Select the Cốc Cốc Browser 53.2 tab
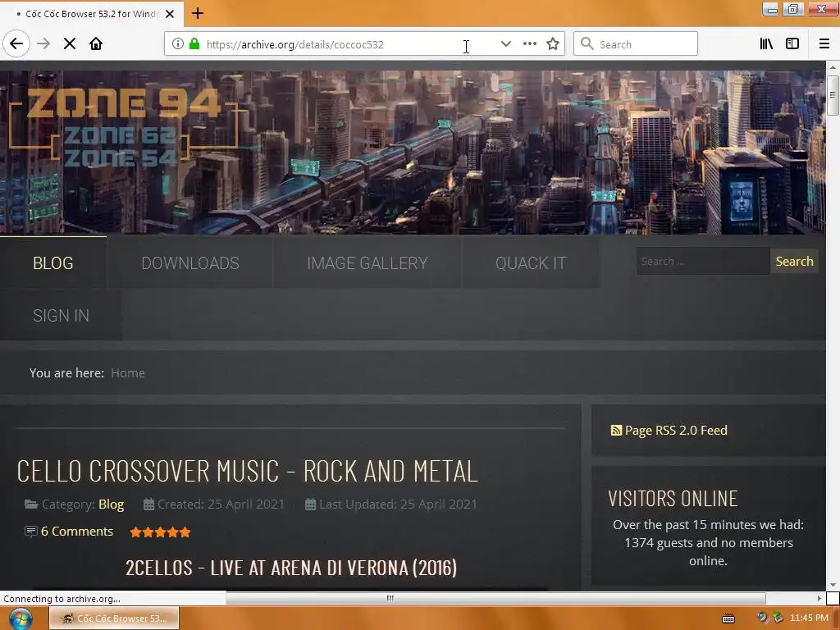The image size is (840, 630). (91, 14)
